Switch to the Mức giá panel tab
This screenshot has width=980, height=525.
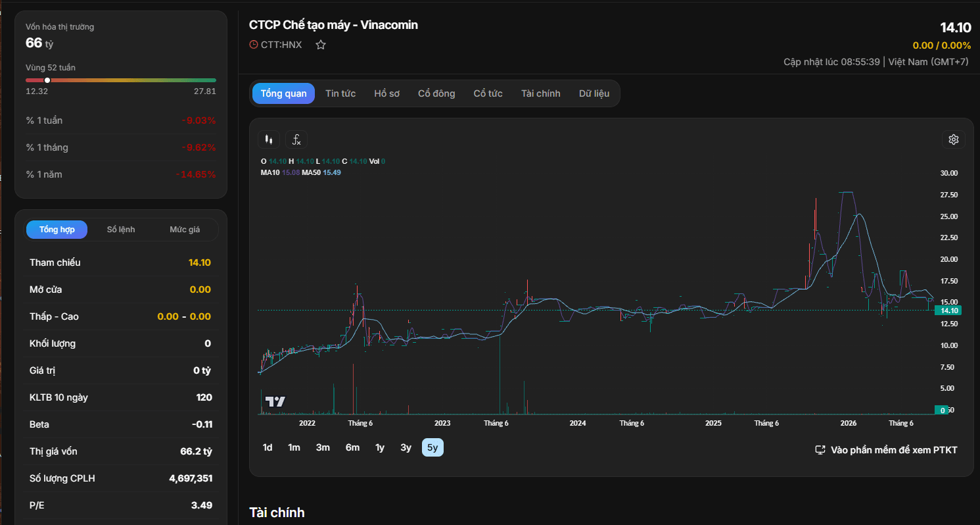pyautogui.click(x=185, y=230)
